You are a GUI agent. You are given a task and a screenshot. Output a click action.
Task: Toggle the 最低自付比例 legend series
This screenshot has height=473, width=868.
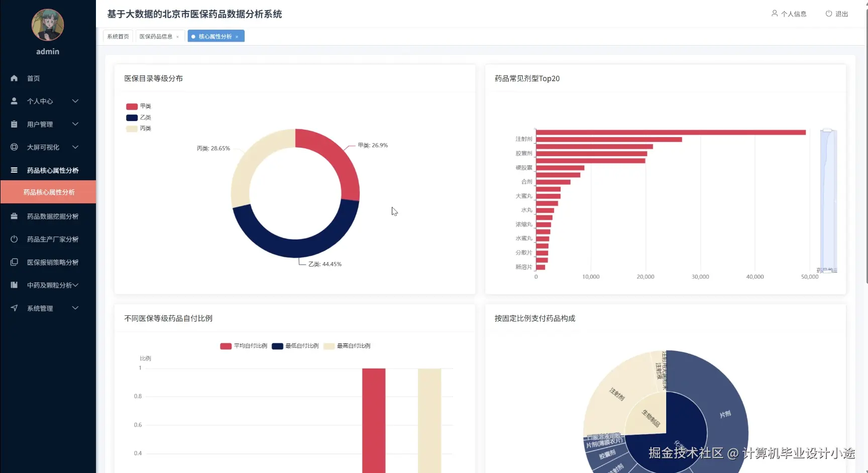295,346
